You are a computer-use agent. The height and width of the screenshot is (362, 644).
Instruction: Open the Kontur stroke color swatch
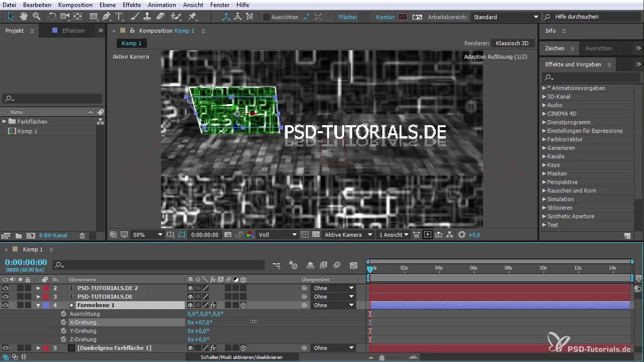point(402,17)
